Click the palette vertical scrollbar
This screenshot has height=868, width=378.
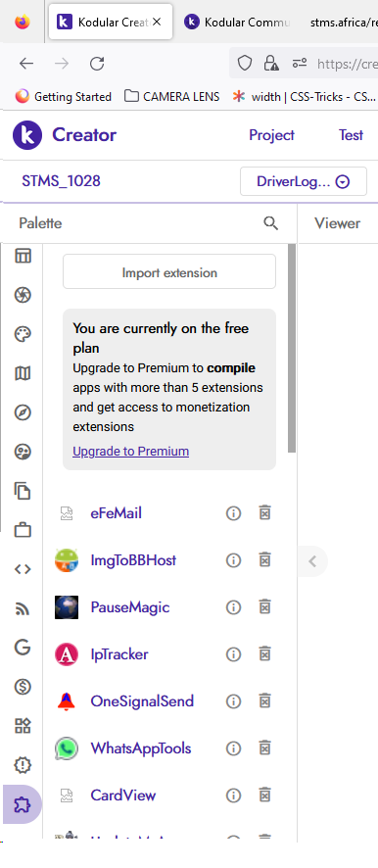click(292, 348)
